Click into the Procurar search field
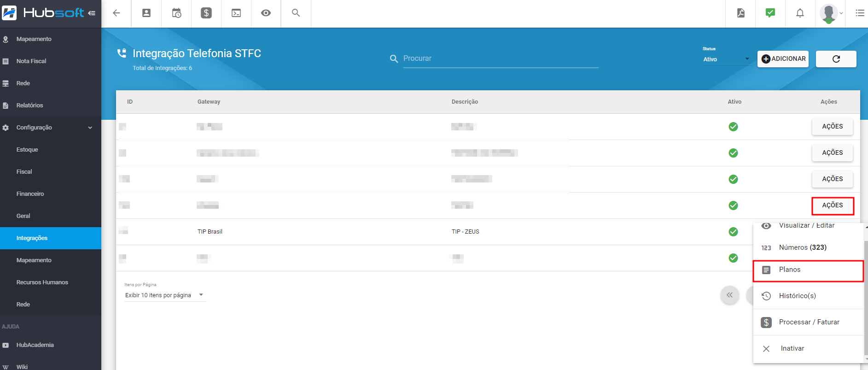 (501, 59)
